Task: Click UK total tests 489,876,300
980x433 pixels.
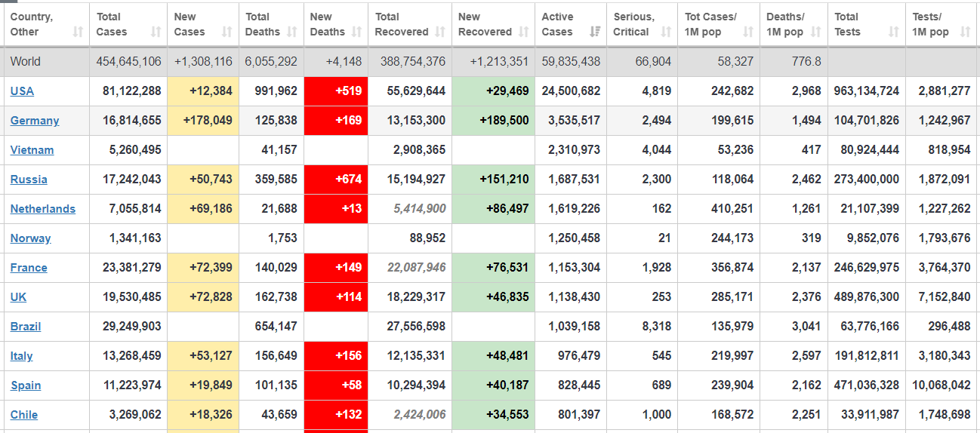Action: [x=867, y=297]
